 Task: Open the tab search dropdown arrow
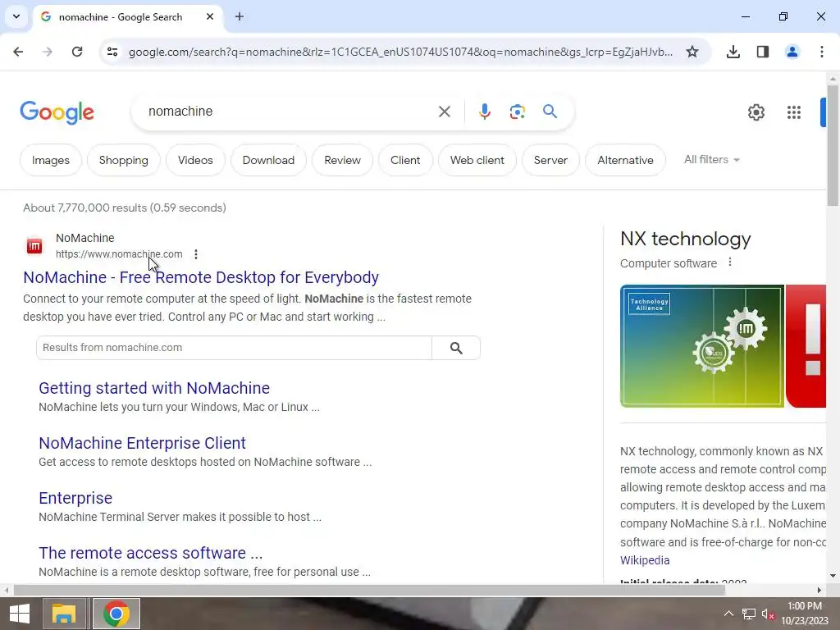coord(16,16)
